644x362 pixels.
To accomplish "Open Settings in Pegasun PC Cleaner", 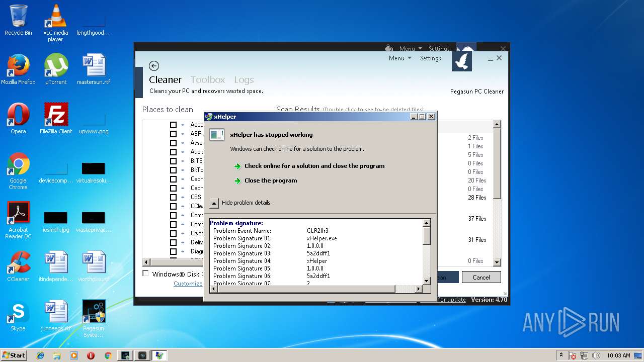I will [431, 58].
